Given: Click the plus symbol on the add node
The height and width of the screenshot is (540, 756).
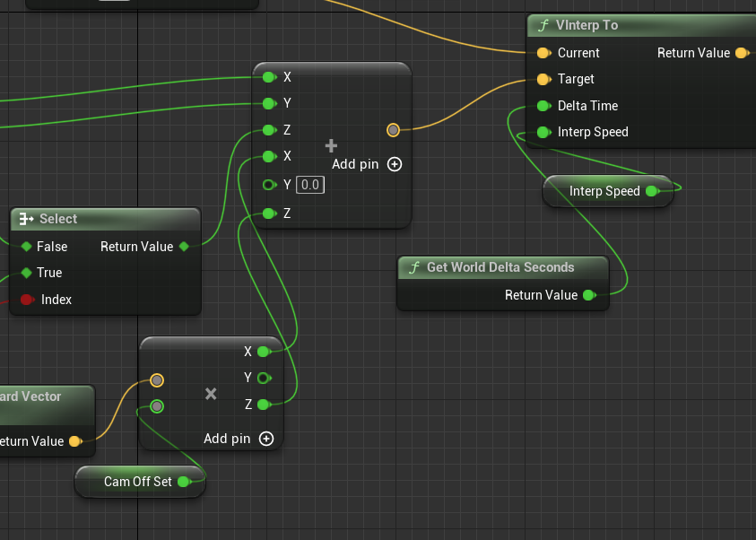Looking at the screenshot, I should [331, 145].
